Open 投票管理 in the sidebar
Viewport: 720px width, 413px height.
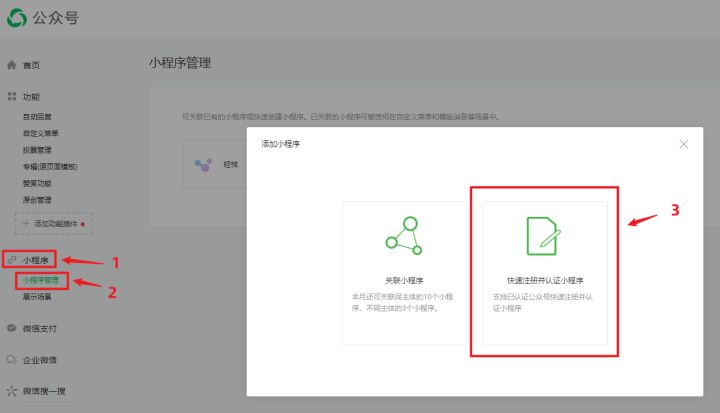(x=37, y=150)
